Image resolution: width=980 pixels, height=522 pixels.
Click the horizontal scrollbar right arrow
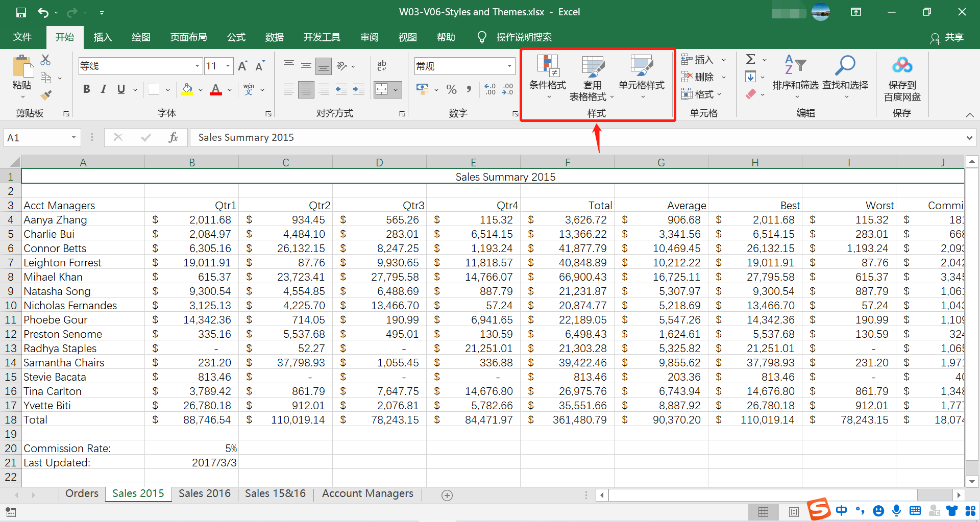point(959,495)
